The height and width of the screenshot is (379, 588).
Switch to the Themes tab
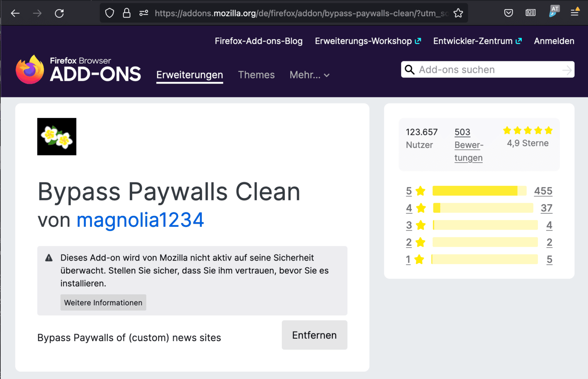click(256, 75)
